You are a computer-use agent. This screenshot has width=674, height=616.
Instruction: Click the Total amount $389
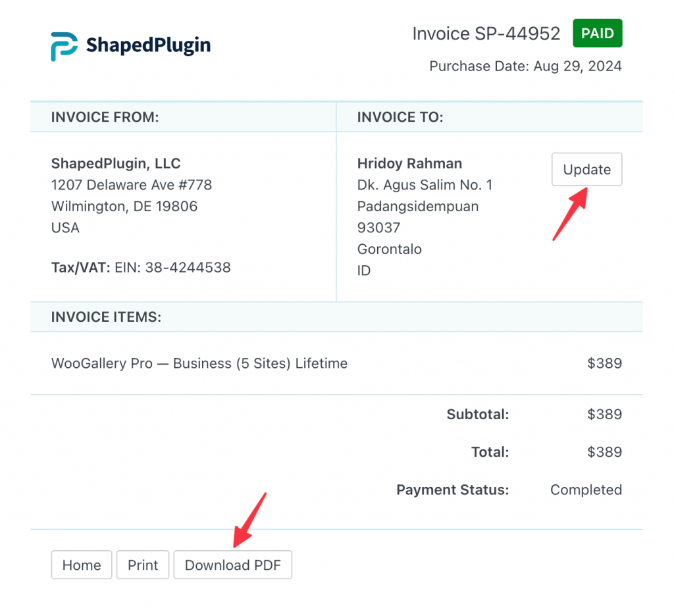point(604,451)
